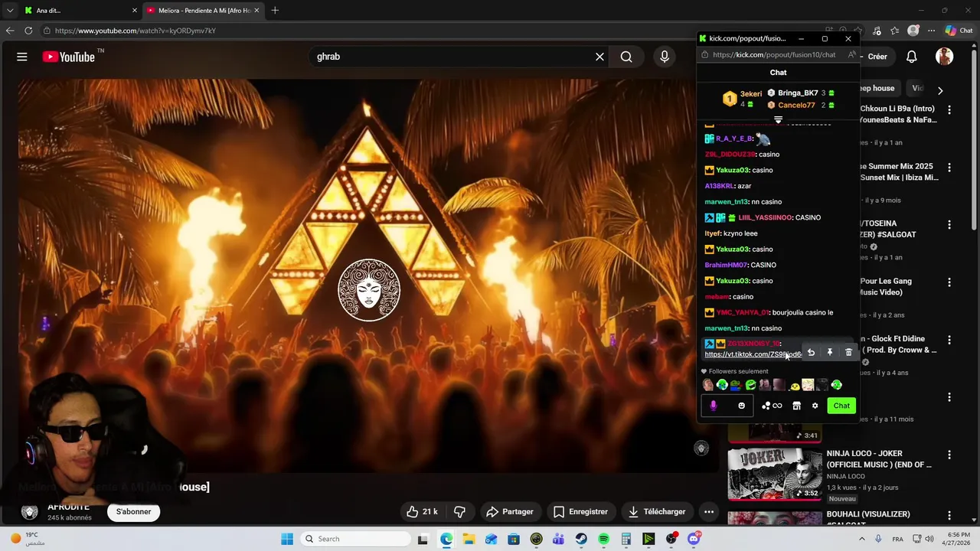Screen dimensions: 980x551
Task: Click the Créer button on YouTube
Action: [x=877, y=57]
